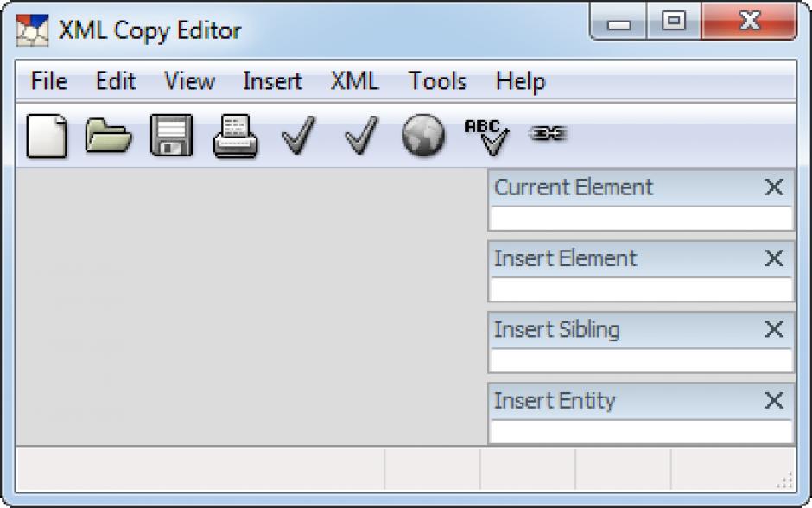Save using the floppy disk icon
This screenshot has width=812, height=508.
171,136
